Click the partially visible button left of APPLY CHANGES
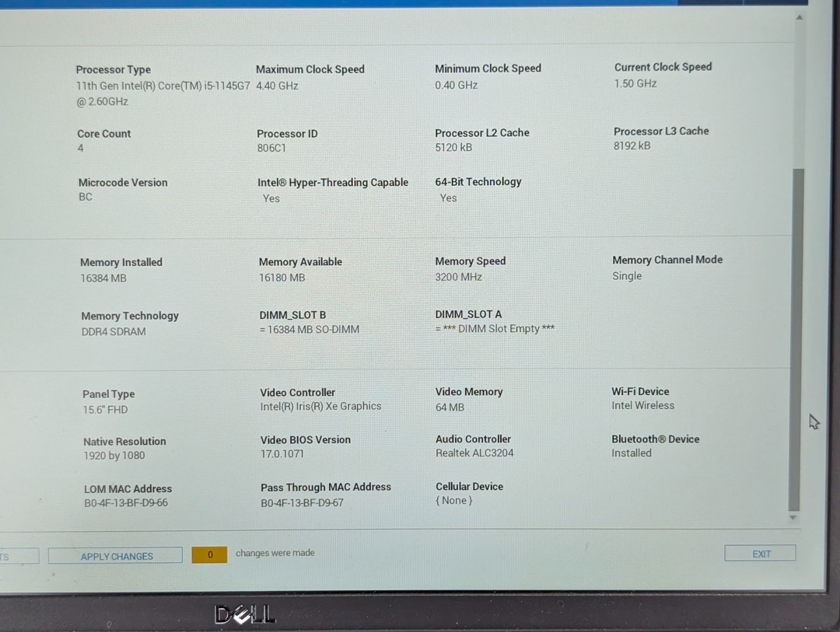The height and width of the screenshot is (632, 840). coord(19,556)
